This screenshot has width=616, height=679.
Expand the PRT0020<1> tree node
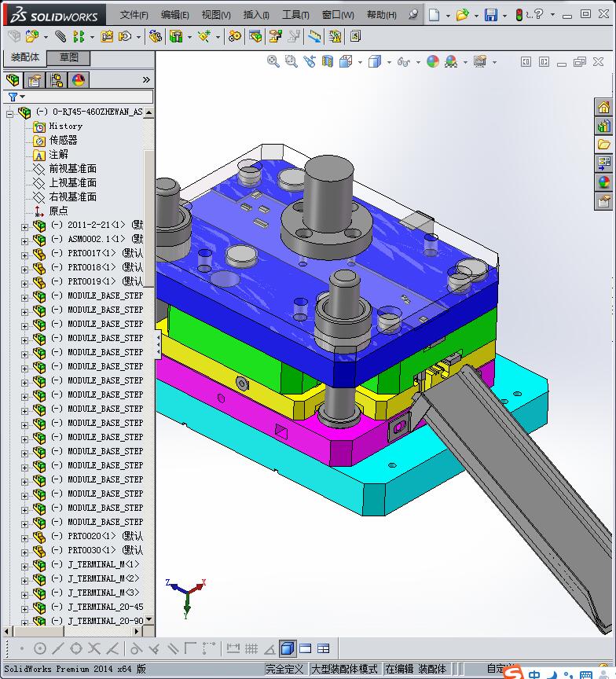[24, 538]
